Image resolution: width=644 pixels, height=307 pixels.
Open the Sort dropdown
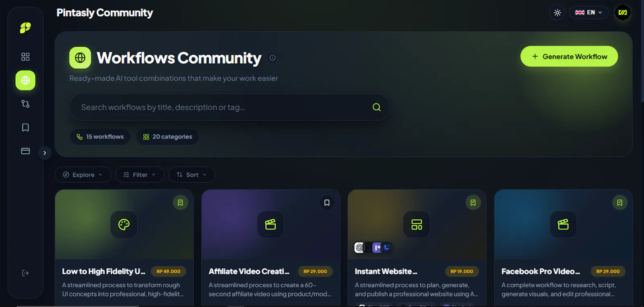pos(192,175)
